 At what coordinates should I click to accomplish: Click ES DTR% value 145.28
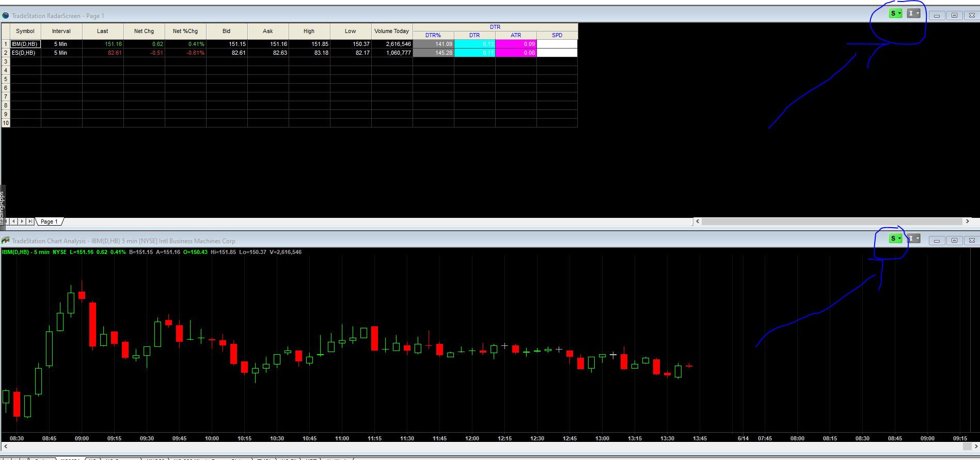pyautogui.click(x=433, y=53)
